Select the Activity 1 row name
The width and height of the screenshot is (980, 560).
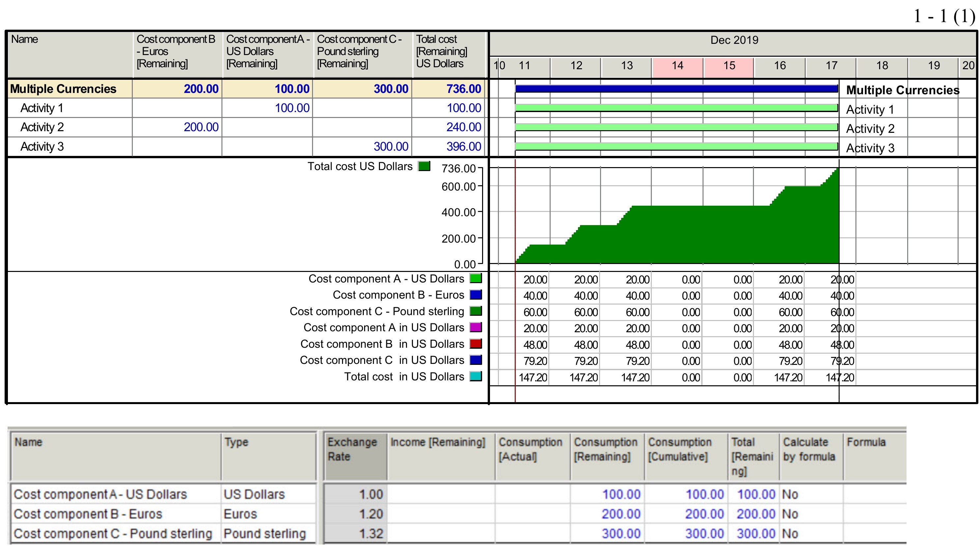coord(42,108)
